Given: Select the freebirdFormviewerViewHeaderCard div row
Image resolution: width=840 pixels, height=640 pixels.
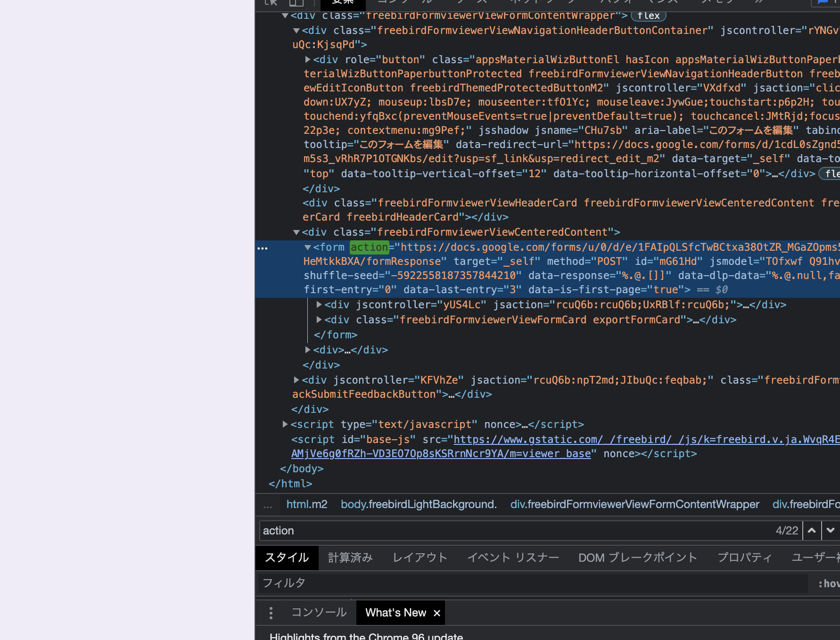Looking at the screenshot, I should pyautogui.click(x=547, y=210).
